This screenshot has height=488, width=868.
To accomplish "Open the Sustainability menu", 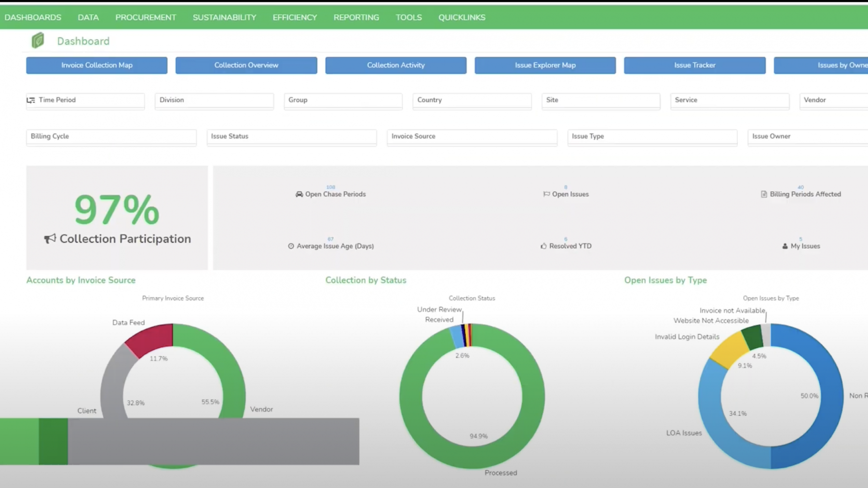I will 224,17.
